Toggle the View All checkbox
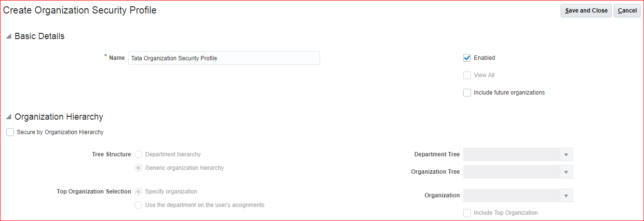 467,75
